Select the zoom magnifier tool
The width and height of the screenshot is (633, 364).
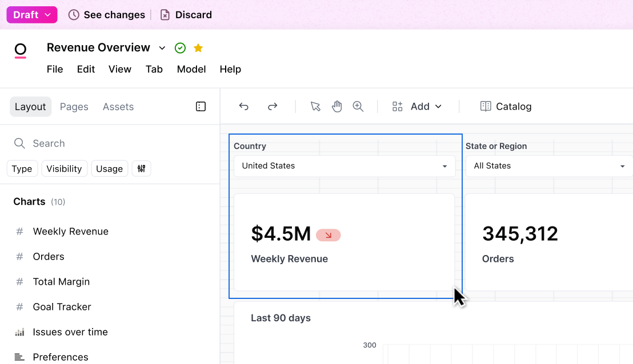pos(358,106)
